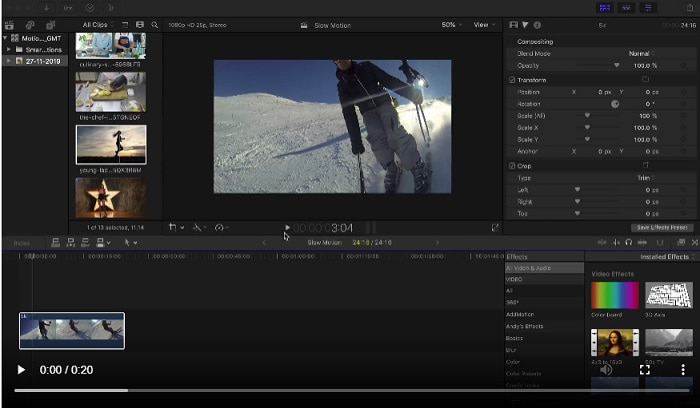Open photos and audio sidebar icon

tap(30, 25)
